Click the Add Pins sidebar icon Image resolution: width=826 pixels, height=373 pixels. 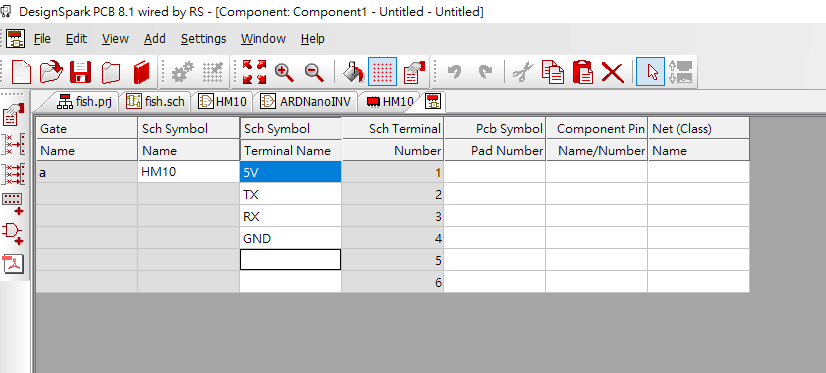coord(14,203)
